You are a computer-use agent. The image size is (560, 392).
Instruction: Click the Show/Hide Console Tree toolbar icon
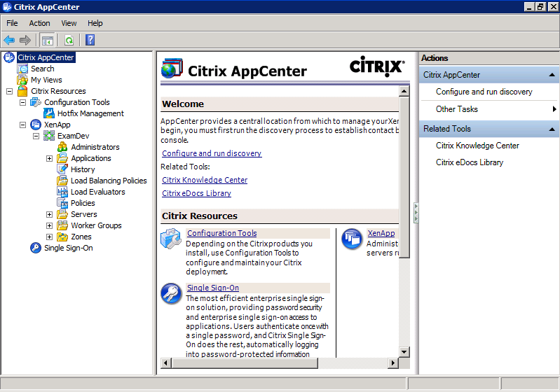click(47, 40)
